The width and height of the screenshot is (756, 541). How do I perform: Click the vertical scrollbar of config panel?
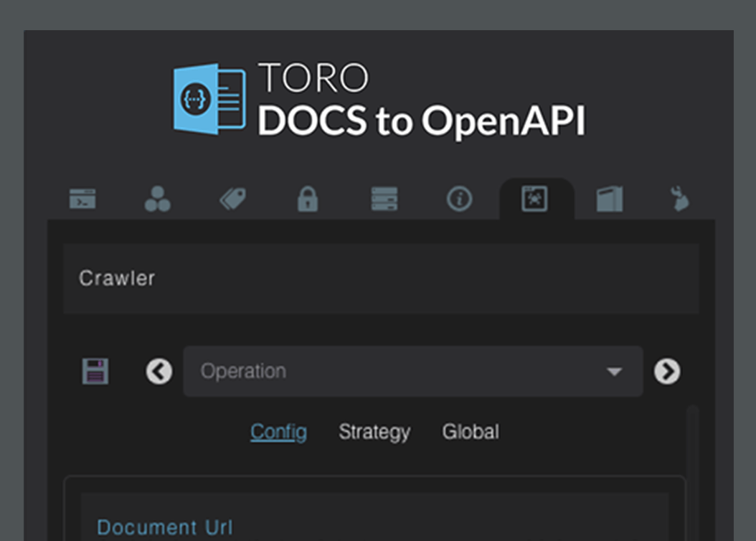click(693, 473)
